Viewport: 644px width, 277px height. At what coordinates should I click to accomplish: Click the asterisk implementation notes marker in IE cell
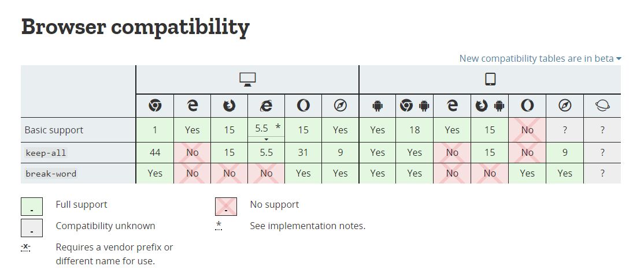pyautogui.click(x=278, y=126)
